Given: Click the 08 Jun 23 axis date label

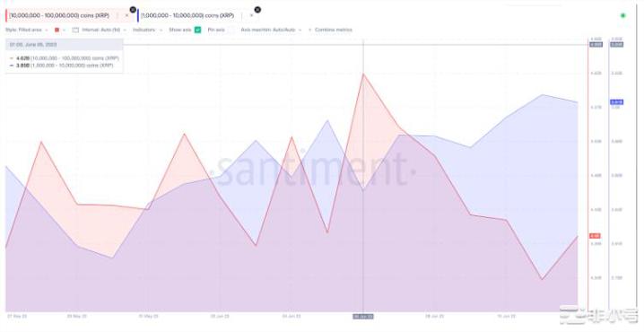Looking at the screenshot, I should click(x=434, y=317).
